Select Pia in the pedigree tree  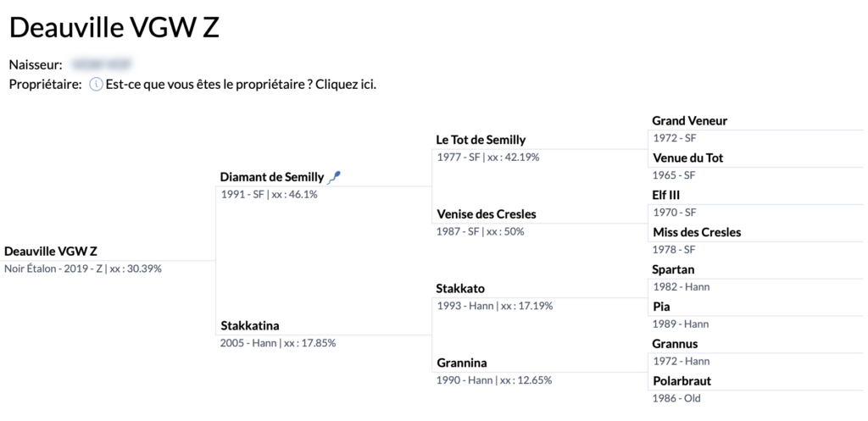(661, 307)
